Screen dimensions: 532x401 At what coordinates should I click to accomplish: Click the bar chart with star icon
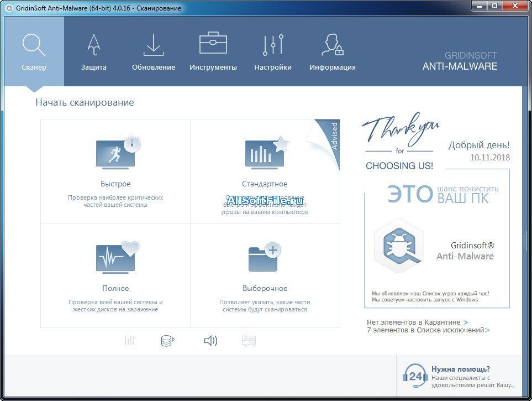[267, 153]
